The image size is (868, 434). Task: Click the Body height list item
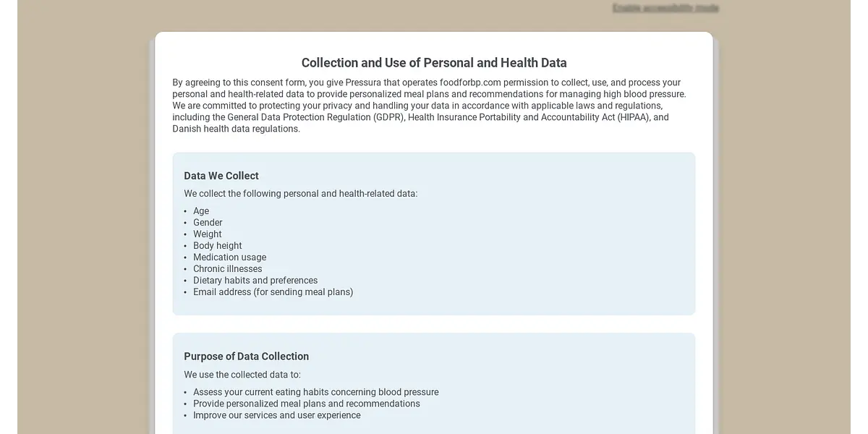pos(217,246)
